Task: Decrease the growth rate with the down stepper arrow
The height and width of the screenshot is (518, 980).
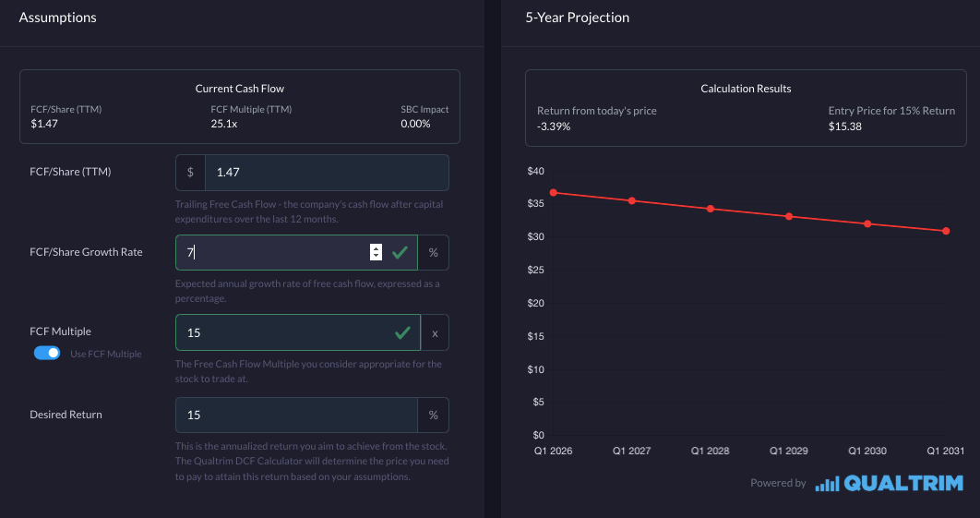Action: point(376,256)
